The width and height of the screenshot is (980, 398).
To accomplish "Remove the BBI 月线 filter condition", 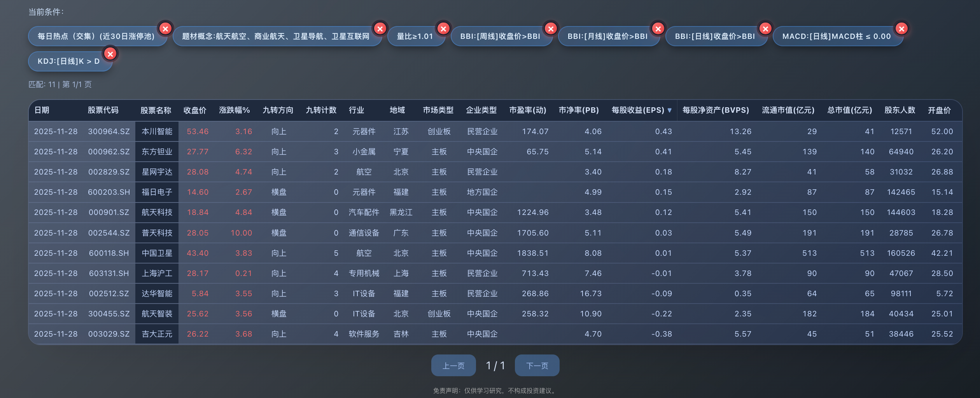I will click(658, 28).
